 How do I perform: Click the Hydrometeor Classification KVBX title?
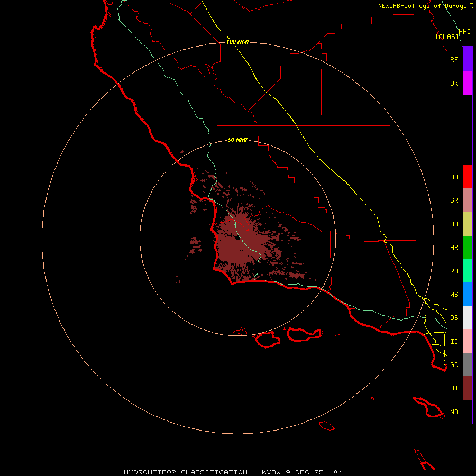pyautogui.click(x=237, y=472)
